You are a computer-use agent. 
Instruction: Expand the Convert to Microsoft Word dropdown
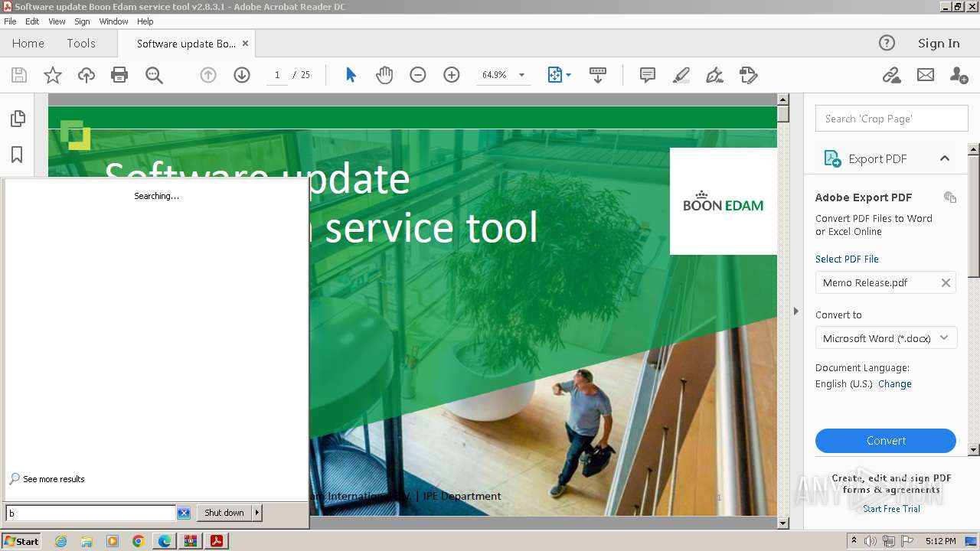coord(944,338)
